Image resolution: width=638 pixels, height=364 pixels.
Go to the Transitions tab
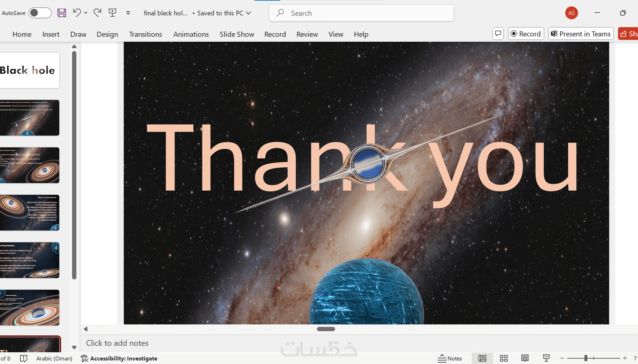146,34
